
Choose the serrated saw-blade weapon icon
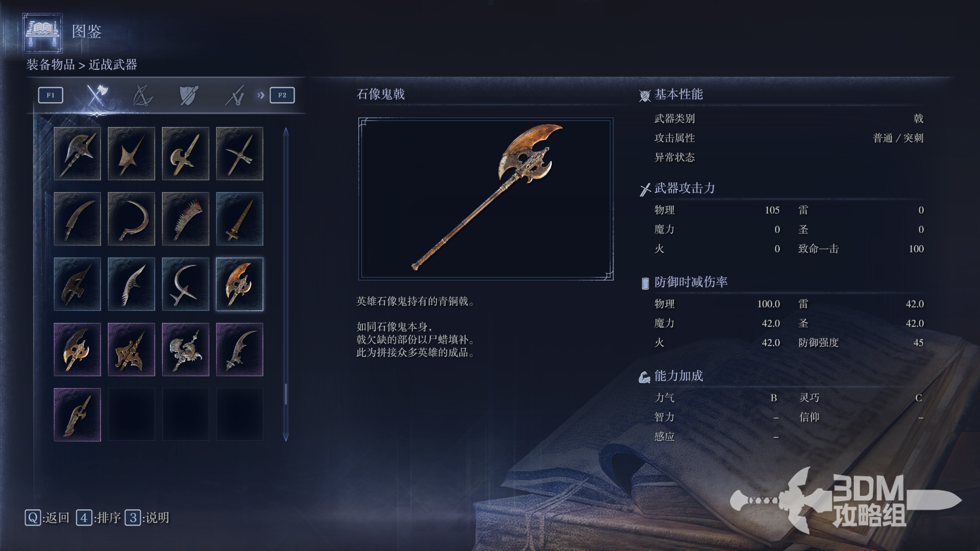(x=185, y=219)
